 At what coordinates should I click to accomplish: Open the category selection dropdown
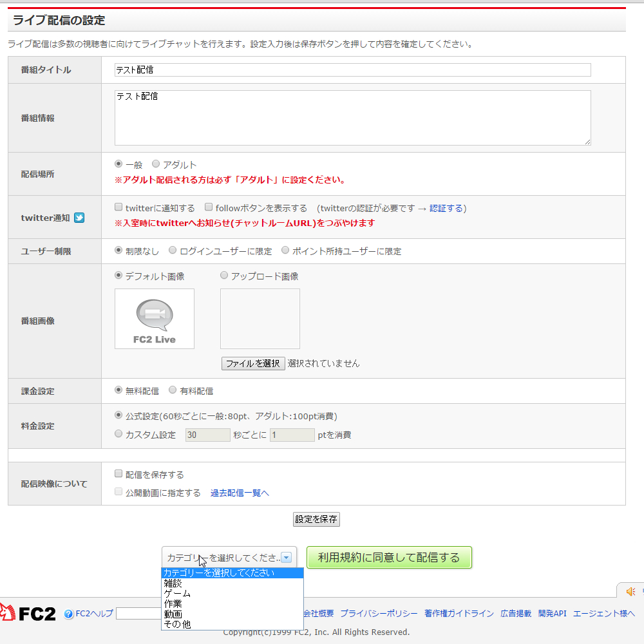229,557
